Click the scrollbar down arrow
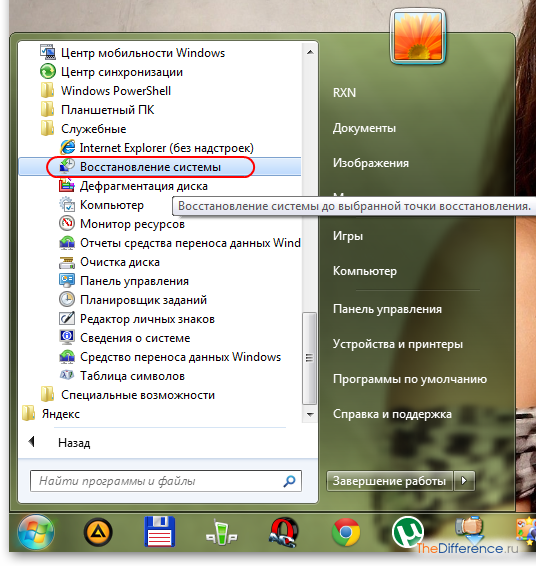536x566 pixels. click(x=310, y=414)
